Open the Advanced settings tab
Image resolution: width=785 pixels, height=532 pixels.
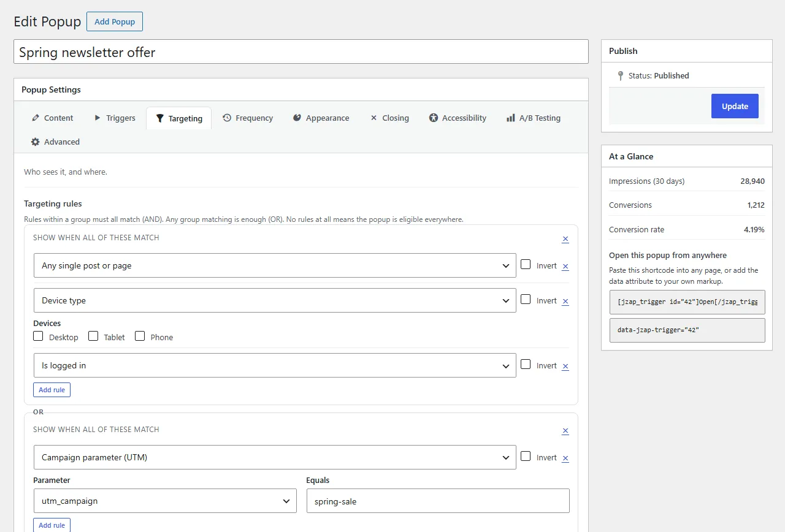pyautogui.click(x=56, y=142)
